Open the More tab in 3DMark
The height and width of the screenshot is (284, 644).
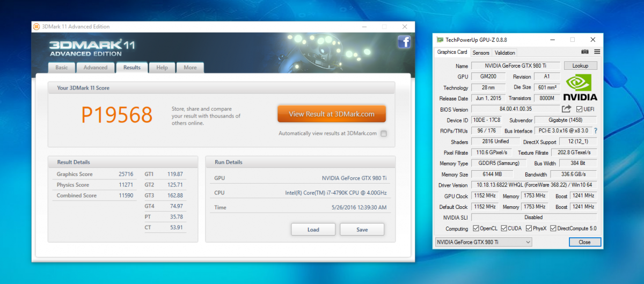pos(190,68)
